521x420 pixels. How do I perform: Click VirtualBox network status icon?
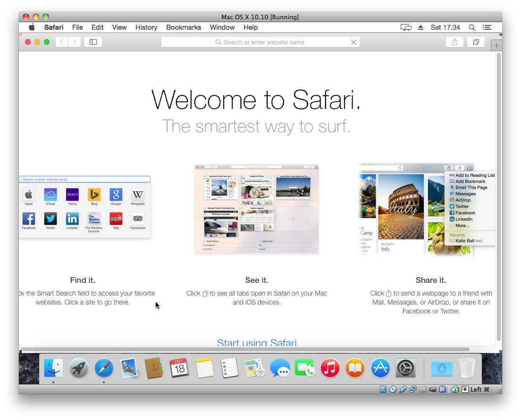[412, 389]
